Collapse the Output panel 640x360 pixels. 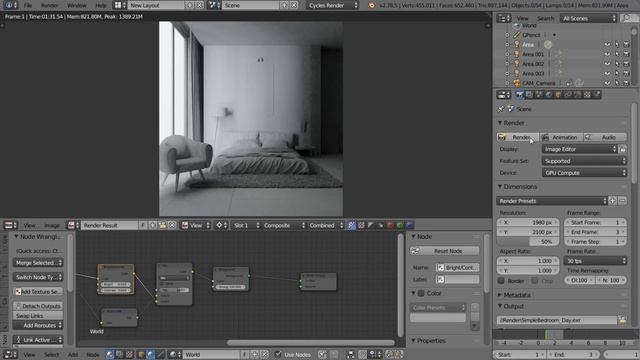tap(500, 306)
